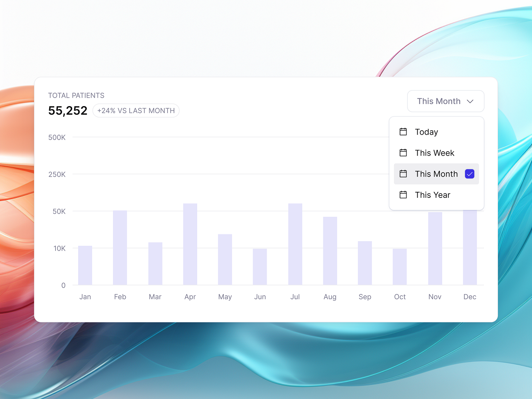This screenshot has width=532, height=399.
Task: Click the Jul axis label
Action: tap(295, 297)
